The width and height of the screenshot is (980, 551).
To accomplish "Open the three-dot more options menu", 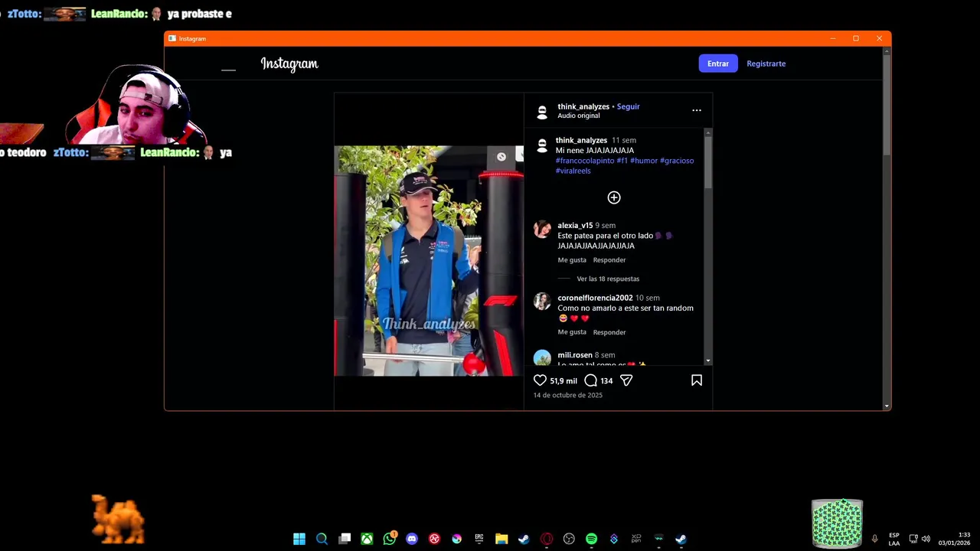I will [697, 110].
